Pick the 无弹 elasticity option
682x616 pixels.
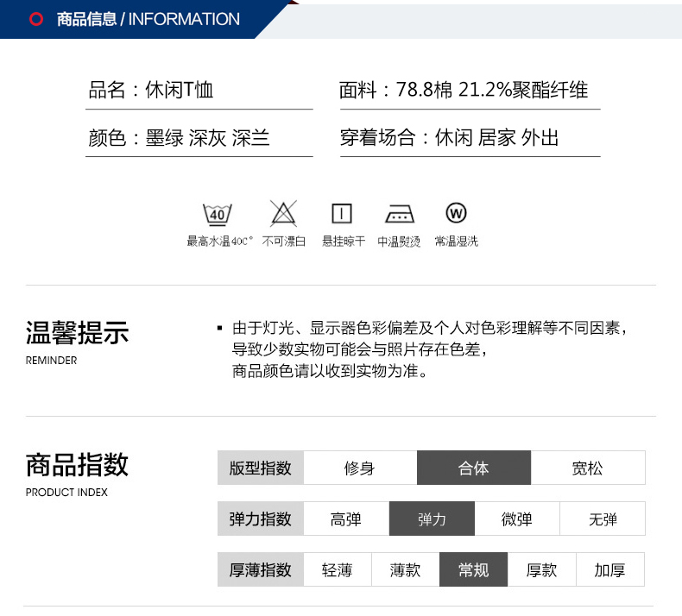[x=602, y=519]
